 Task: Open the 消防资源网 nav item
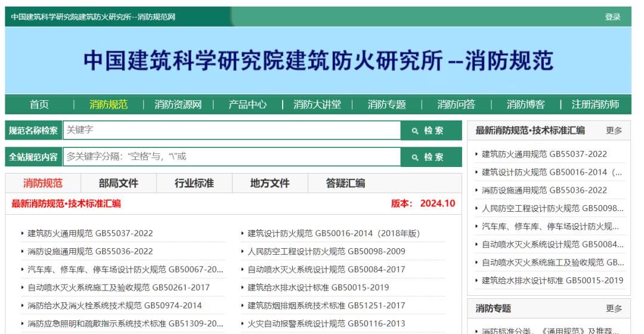pyautogui.click(x=178, y=104)
